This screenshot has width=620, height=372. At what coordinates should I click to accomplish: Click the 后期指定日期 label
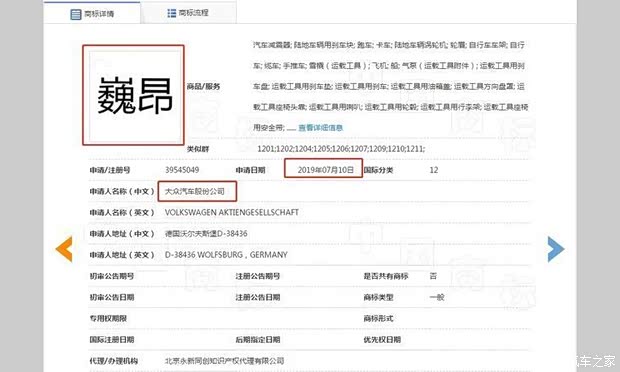[258, 340]
